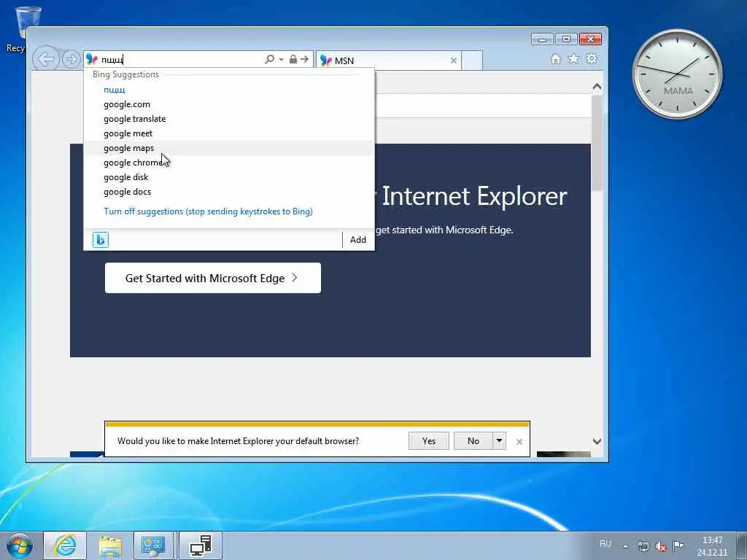This screenshot has width=747, height=560.
Task: Click the browser Back arrow button
Action: point(46,60)
